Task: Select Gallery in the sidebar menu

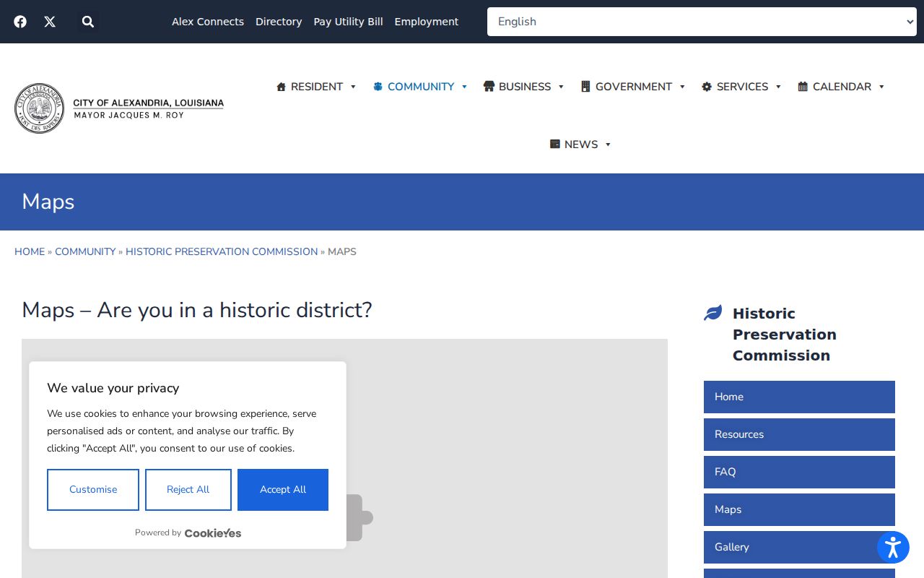Action: point(799,547)
